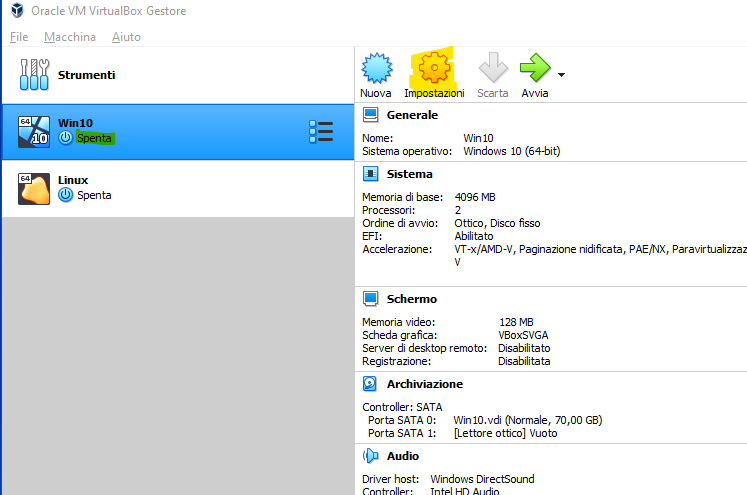Click the power icon under Linux
Image resolution: width=747 pixels, height=495 pixels.
pos(65,195)
